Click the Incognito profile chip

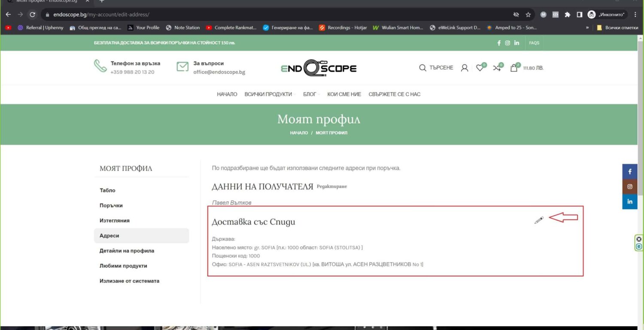coord(608,15)
